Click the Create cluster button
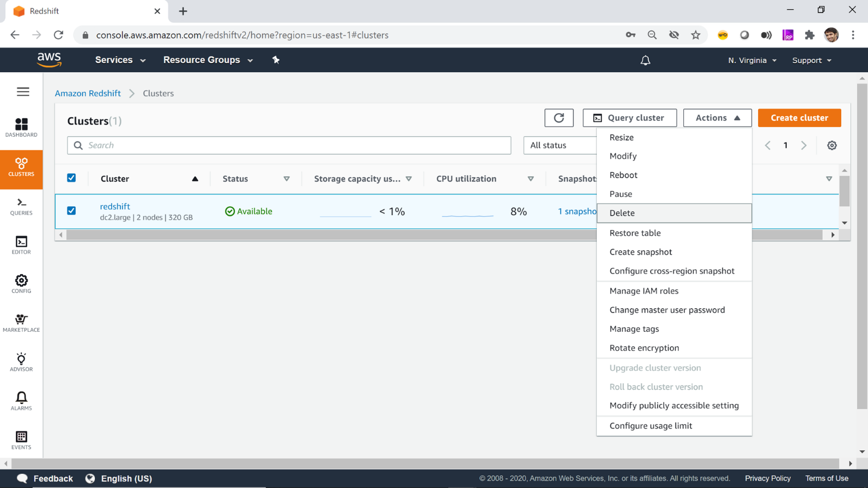This screenshot has height=488, width=868. click(799, 118)
